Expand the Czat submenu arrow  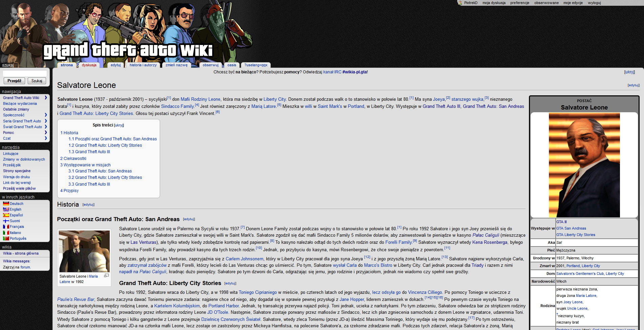[46, 138]
